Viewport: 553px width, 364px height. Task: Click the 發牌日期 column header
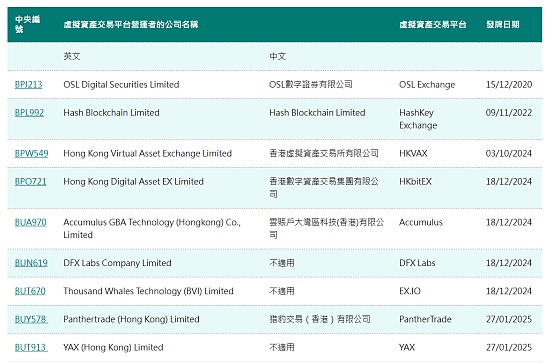[503, 24]
